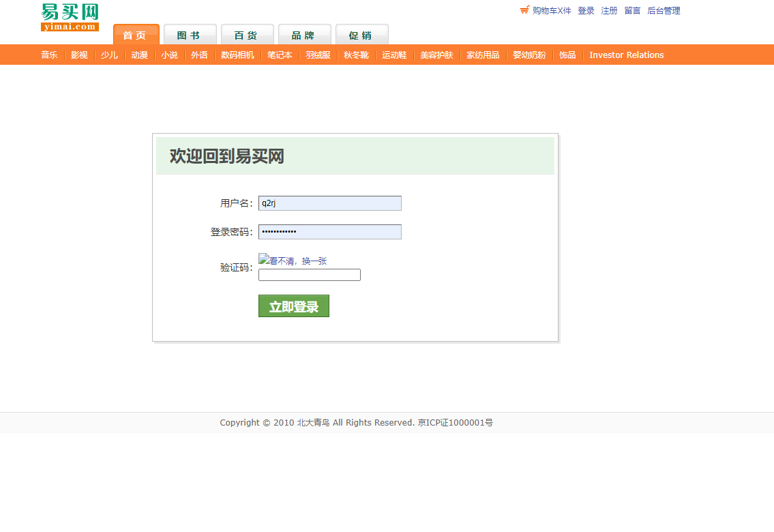Open the 百货 tab
Image resolution: width=774 pixels, height=532 pixels.
(x=248, y=35)
